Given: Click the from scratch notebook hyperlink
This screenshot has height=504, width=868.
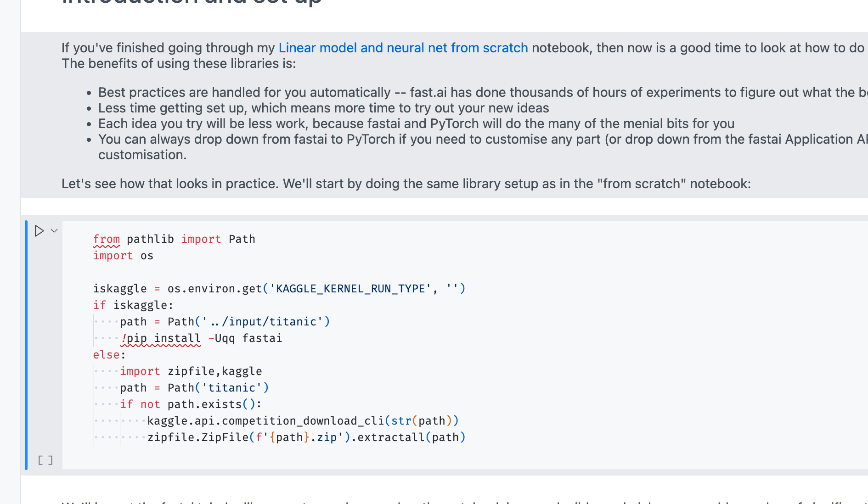Looking at the screenshot, I should click(402, 47).
